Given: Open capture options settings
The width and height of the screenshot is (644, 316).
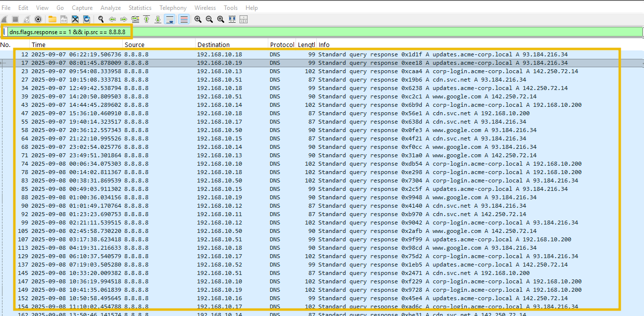Looking at the screenshot, I should pos(38,19).
